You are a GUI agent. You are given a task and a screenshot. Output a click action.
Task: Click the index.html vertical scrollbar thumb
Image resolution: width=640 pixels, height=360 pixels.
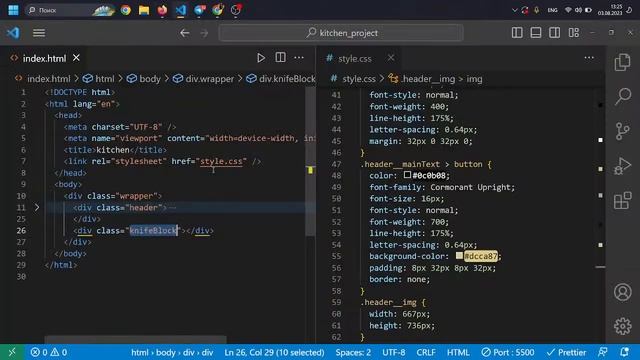tap(310, 161)
